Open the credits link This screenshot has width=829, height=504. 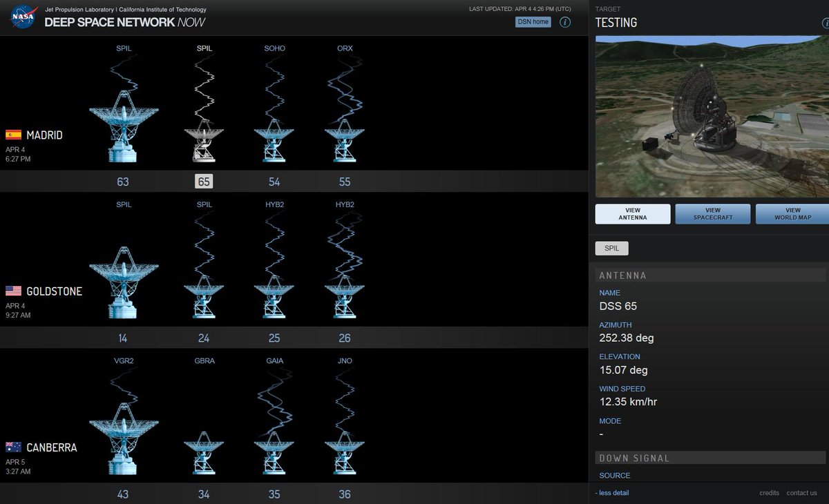(x=769, y=493)
